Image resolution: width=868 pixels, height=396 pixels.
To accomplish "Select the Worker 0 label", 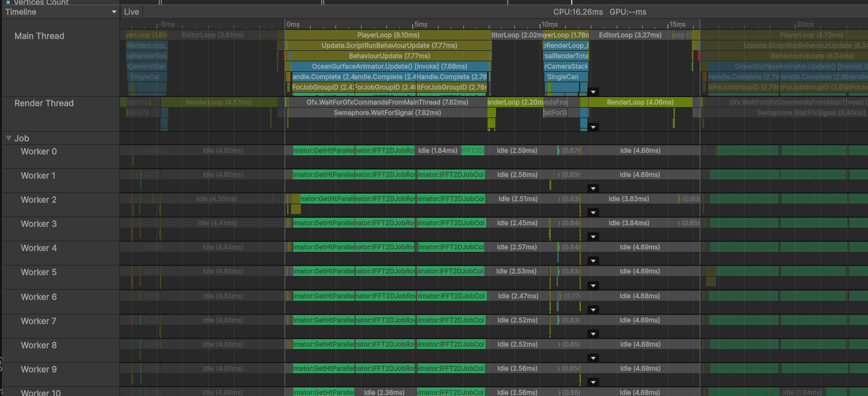I will pyautogui.click(x=39, y=151).
